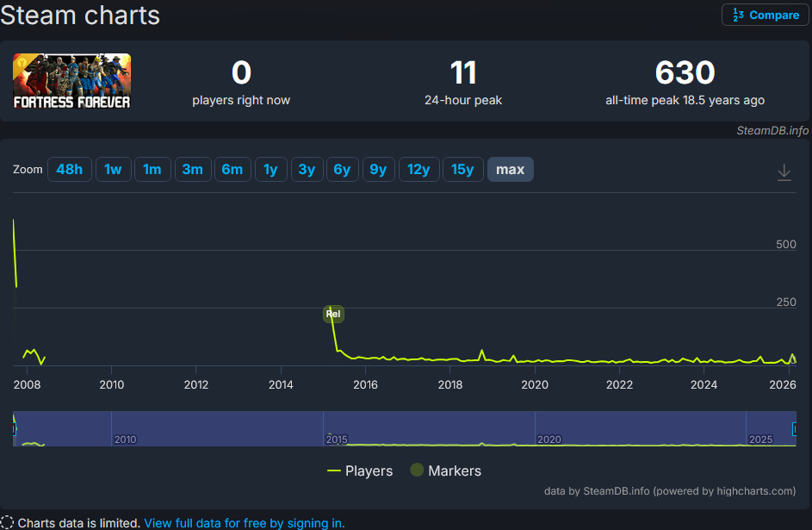Viewport: 812px width, 530px height.
Task: Click the Rel release marker on chart
Action: [333, 314]
